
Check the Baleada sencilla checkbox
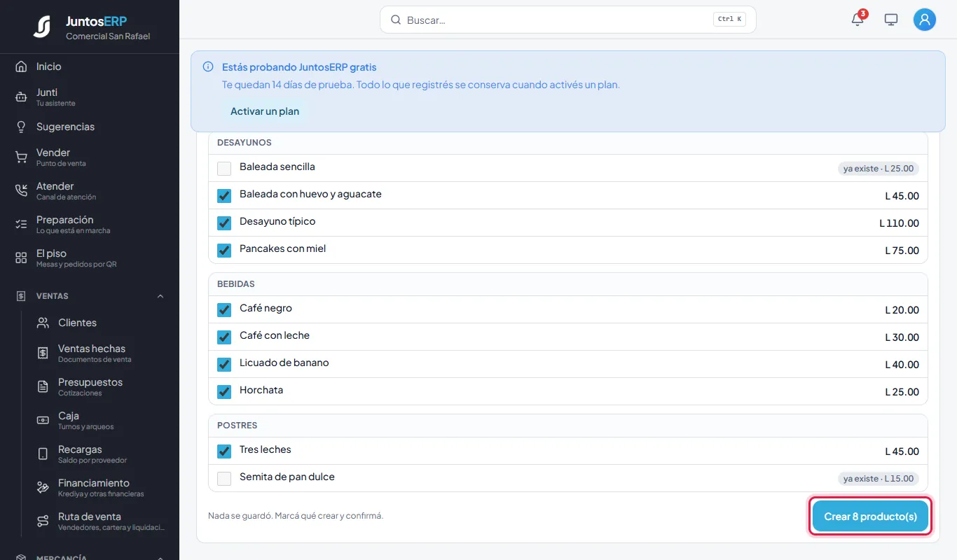[224, 169]
